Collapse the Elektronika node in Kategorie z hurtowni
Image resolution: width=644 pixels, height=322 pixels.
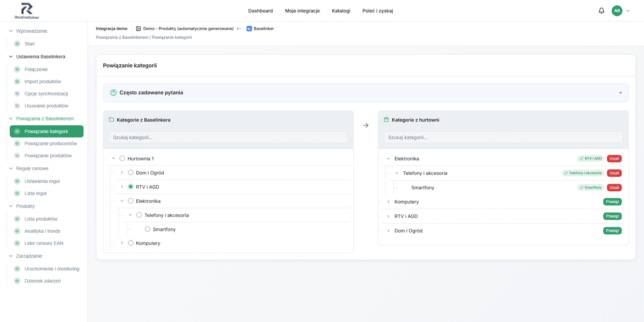388,159
